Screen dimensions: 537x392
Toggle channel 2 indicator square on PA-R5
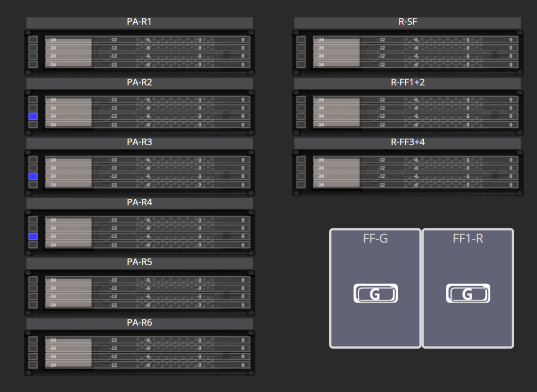(x=33, y=288)
